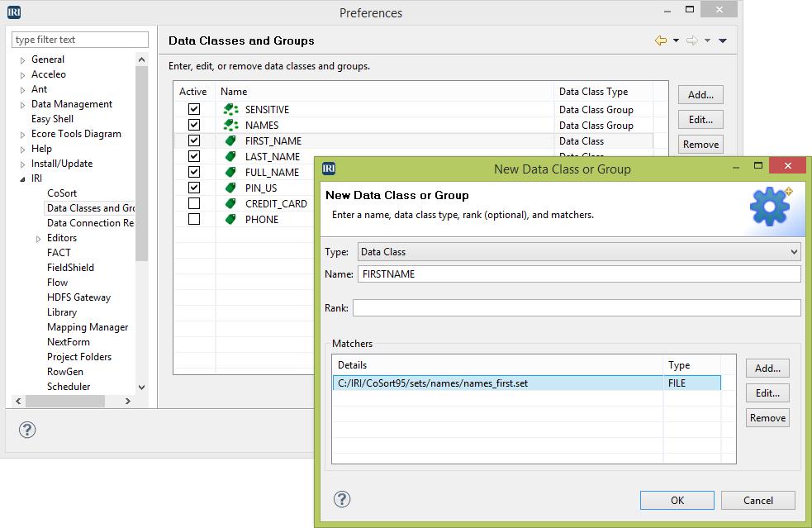Uncheck the FULL_NAME active checkbox
The height and width of the screenshot is (528, 812).
[x=194, y=172]
